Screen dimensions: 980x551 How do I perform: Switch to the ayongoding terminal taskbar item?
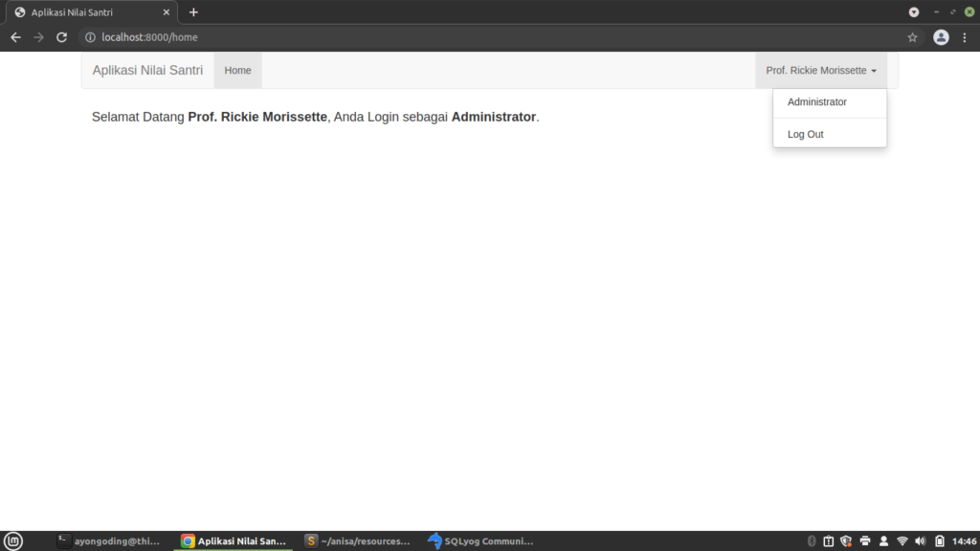coord(109,541)
